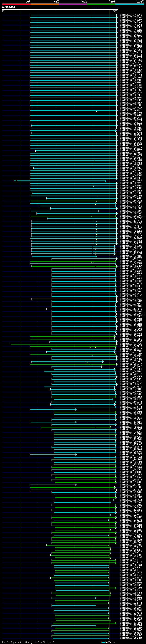The image size is (146, 644).
Task: Click the orange ~40% identity legend bar
Action: 45,4
